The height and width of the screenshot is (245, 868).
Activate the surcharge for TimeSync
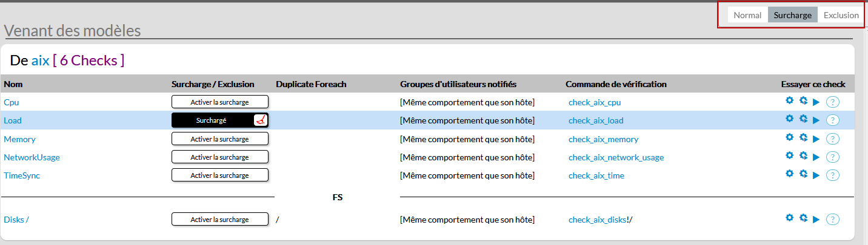[x=219, y=175]
